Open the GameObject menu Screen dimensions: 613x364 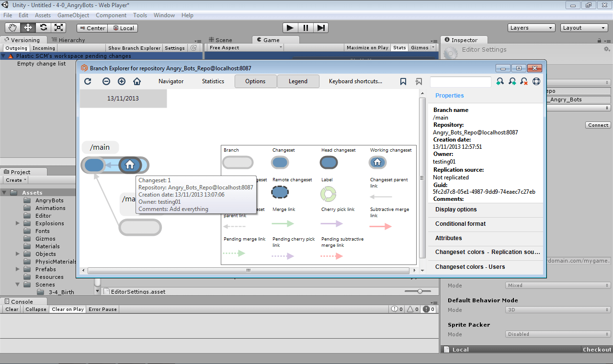pyautogui.click(x=73, y=15)
